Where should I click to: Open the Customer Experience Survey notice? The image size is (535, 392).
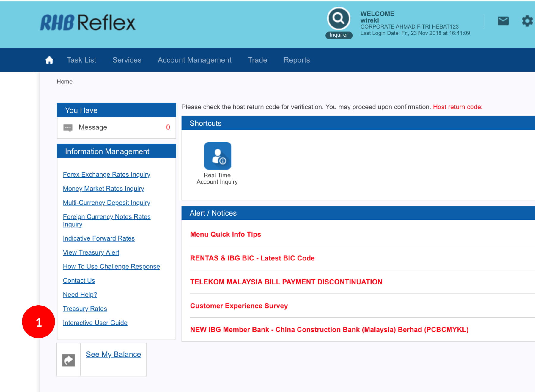(239, 306)
